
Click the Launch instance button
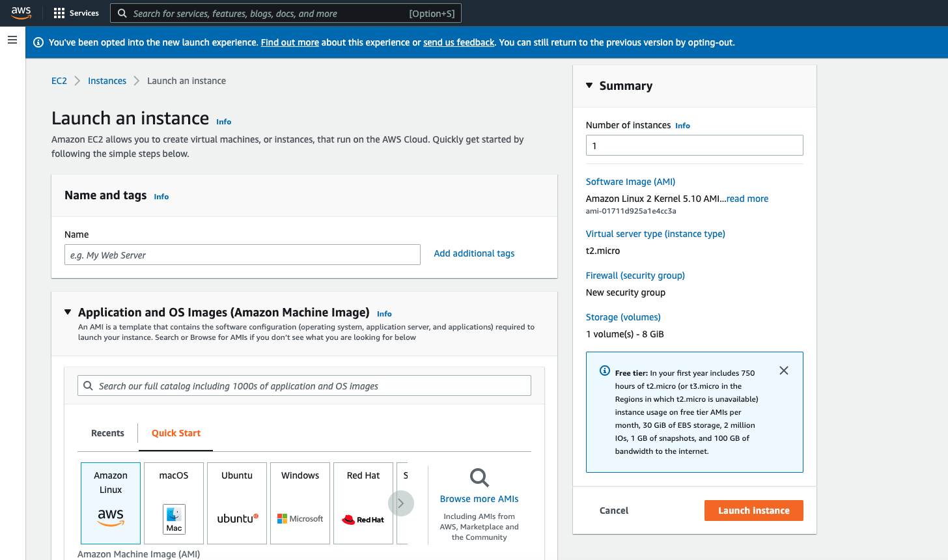pyautogui.click(x=754, y=511)
